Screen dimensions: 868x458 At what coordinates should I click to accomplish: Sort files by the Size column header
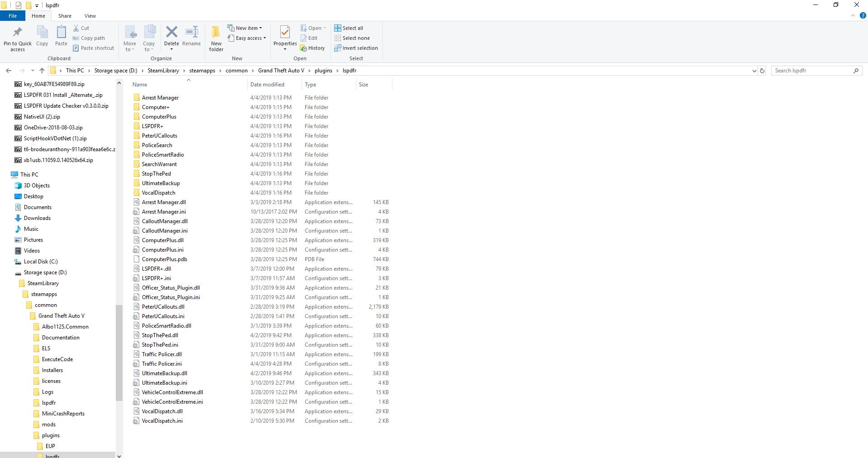(374, 85)
